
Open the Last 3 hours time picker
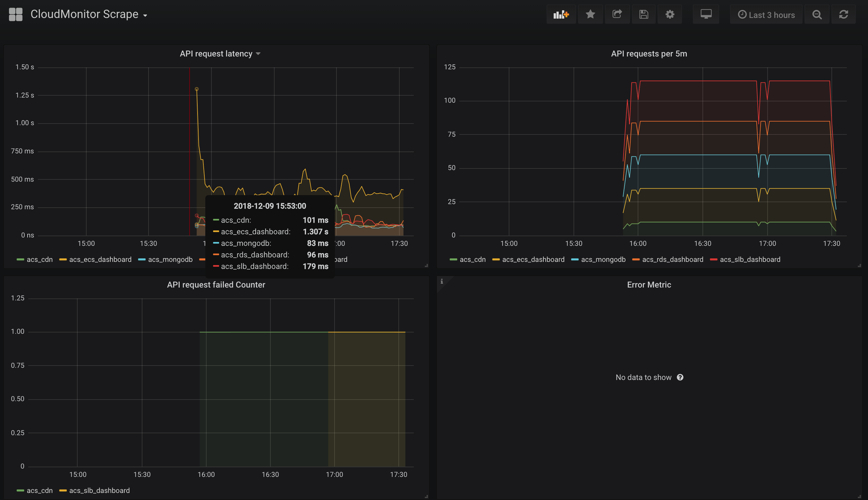[766, 15]
